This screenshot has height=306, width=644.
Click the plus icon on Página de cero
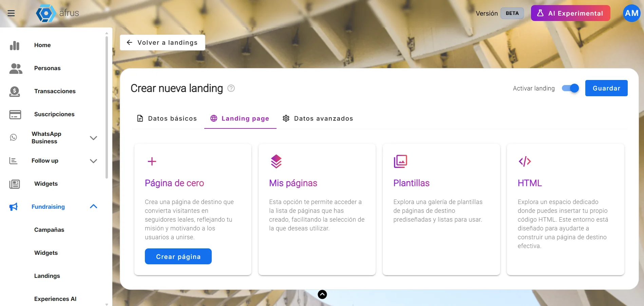pyautogui.click(x=152, y=161)
